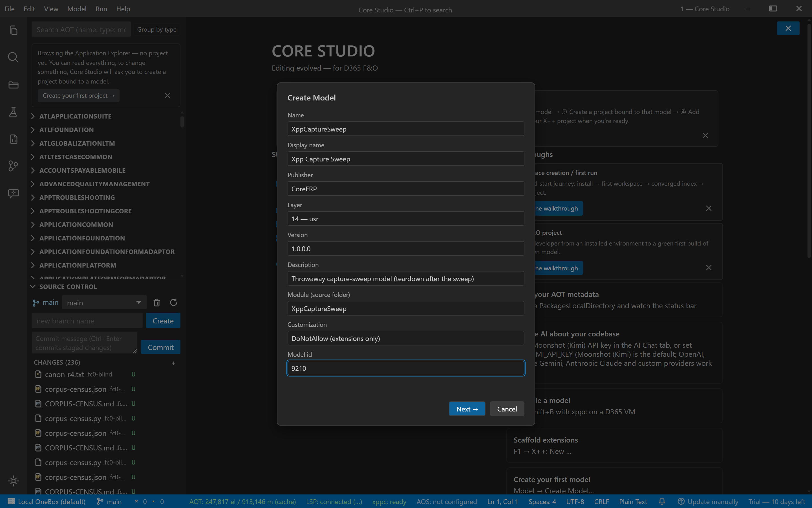The width and height of the screenshot is (812, 508).
Task: Click the Create branch button
Action: [163, 321]
